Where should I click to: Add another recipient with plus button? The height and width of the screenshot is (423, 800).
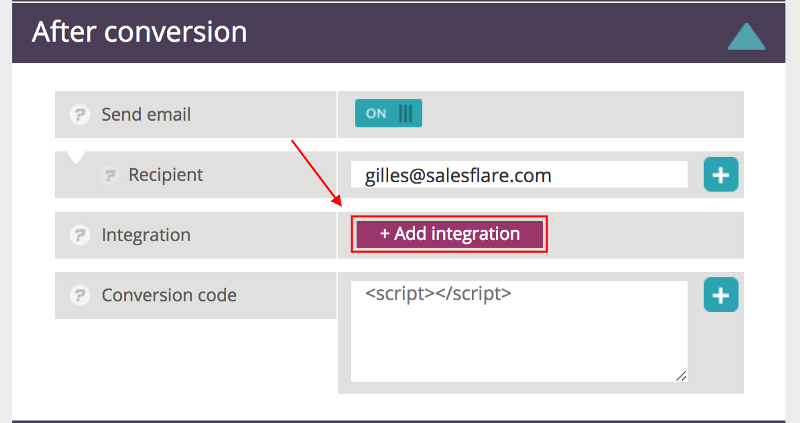click(x=721, y=175)
